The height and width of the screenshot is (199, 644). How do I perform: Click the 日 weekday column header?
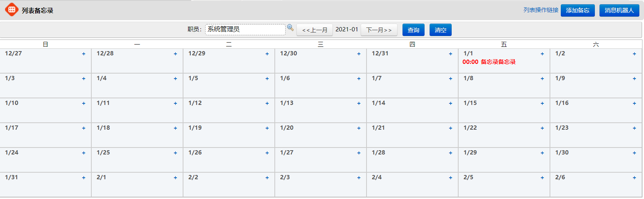point(46,45)
